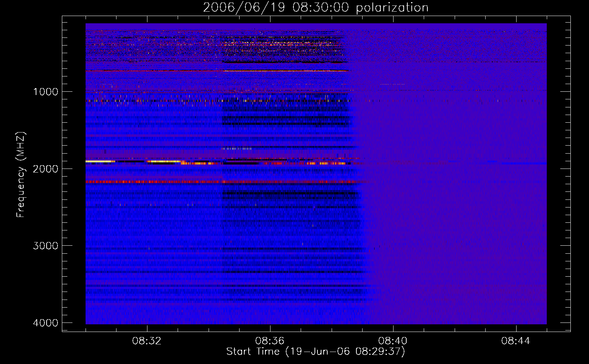This screenshot has height=364, width=589.
Task: Click the 08:36 time tick label
Action: pyautogui.click(x=270, y=341)
